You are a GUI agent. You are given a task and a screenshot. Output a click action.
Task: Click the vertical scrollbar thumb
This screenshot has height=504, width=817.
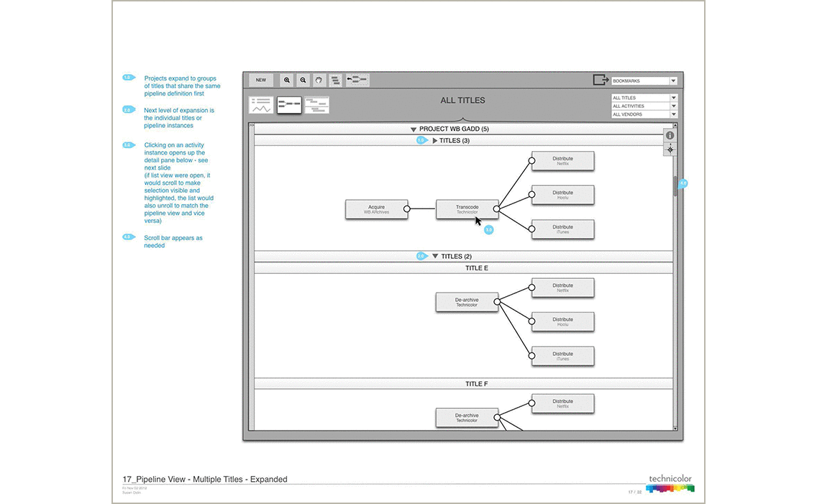point(675,185)
